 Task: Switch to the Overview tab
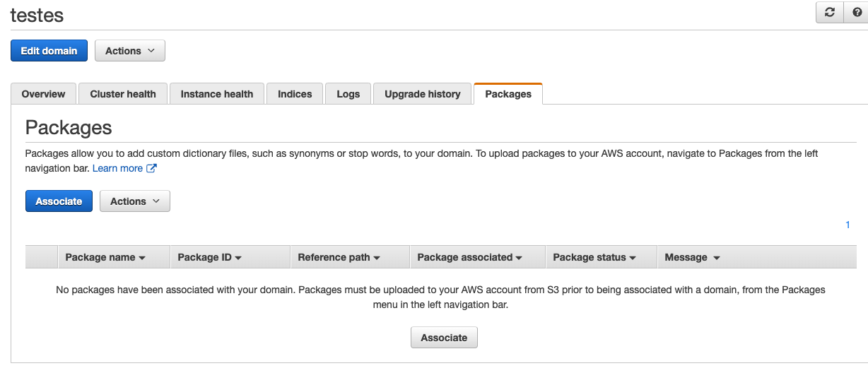click(x=43, y=94)
